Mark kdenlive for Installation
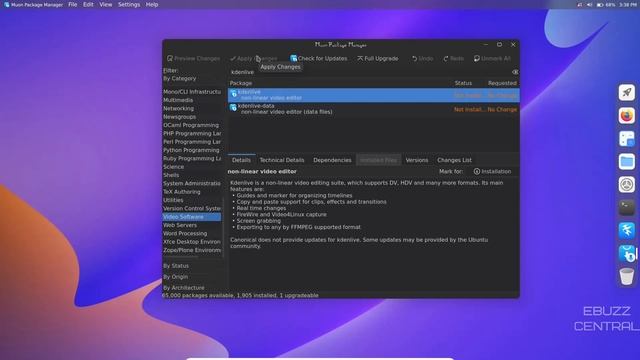640x360 pixels. (x=492, y=172)
